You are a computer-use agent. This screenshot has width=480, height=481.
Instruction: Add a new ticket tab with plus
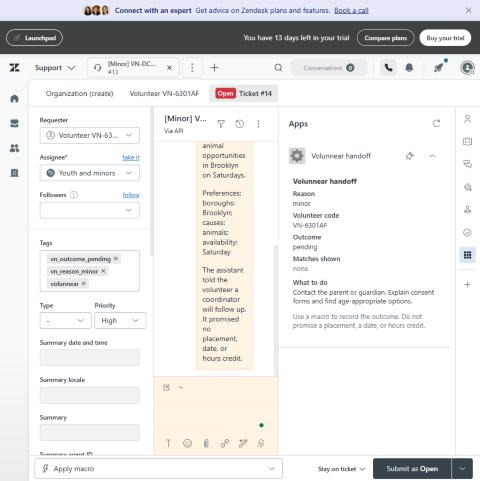(214, 68)
